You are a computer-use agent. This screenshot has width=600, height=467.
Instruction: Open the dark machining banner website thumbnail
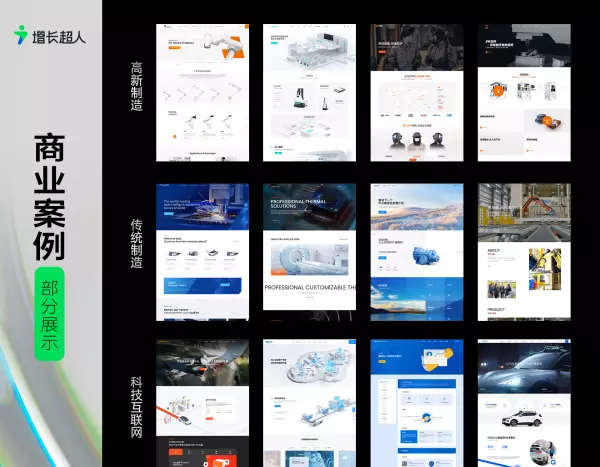[x=524, y=93]
